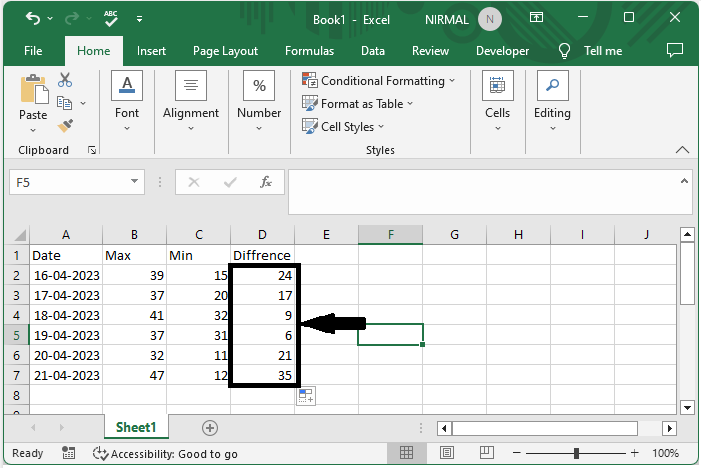Open Conditional Formatting menu

coord(378,81)
